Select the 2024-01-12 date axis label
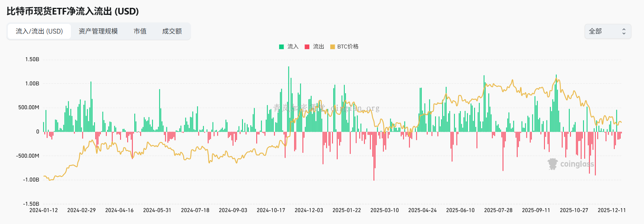The width and height of the screenshot is (644, 224). pos(44,210)
